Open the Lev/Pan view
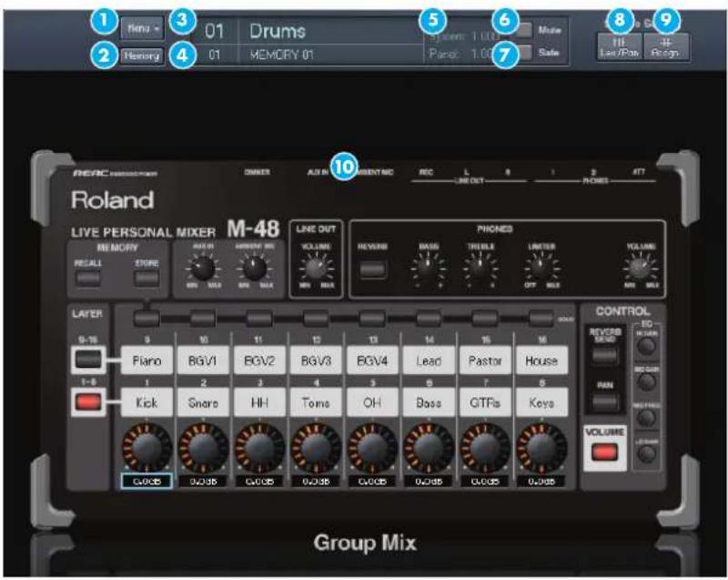Screen dimensions: 728x580 coord(620,47)
